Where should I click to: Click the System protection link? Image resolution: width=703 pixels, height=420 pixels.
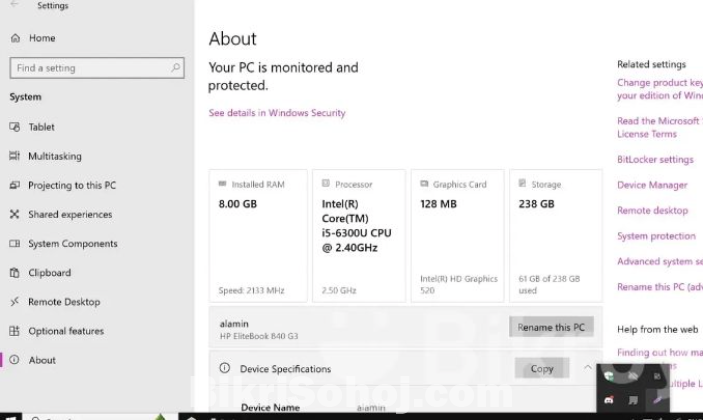(x=656, y=236)
